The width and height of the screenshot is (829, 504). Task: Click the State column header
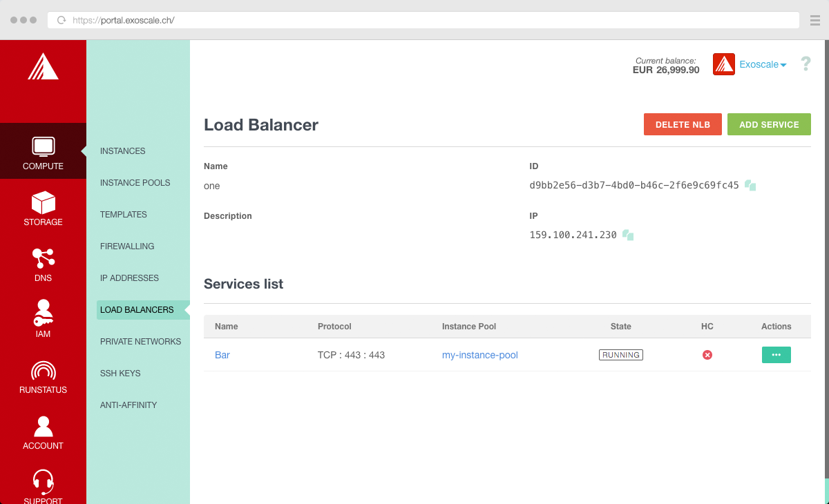pos(621,327)
